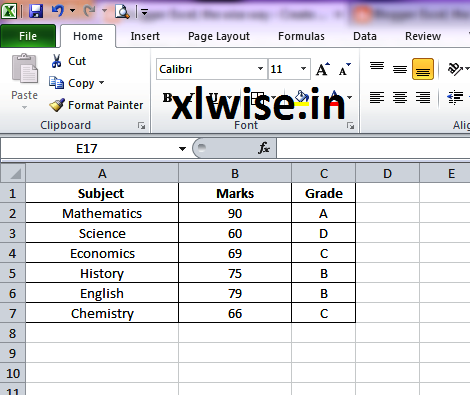Open the Clipboard dialog launcher
This screenshot has height=395, width=470.
[142, 126]
